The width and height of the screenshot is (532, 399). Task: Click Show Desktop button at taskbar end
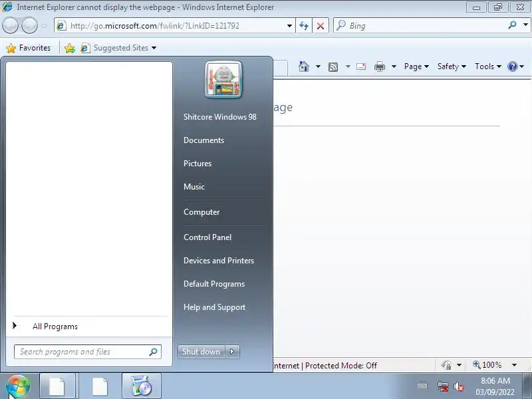527,386
